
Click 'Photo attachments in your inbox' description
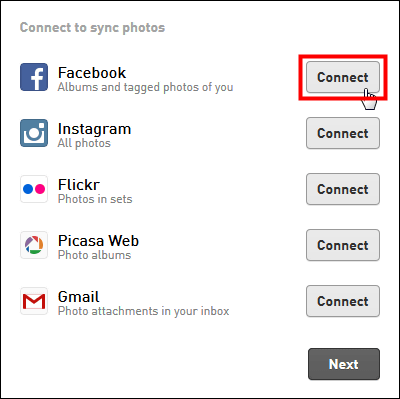(143, 311)
